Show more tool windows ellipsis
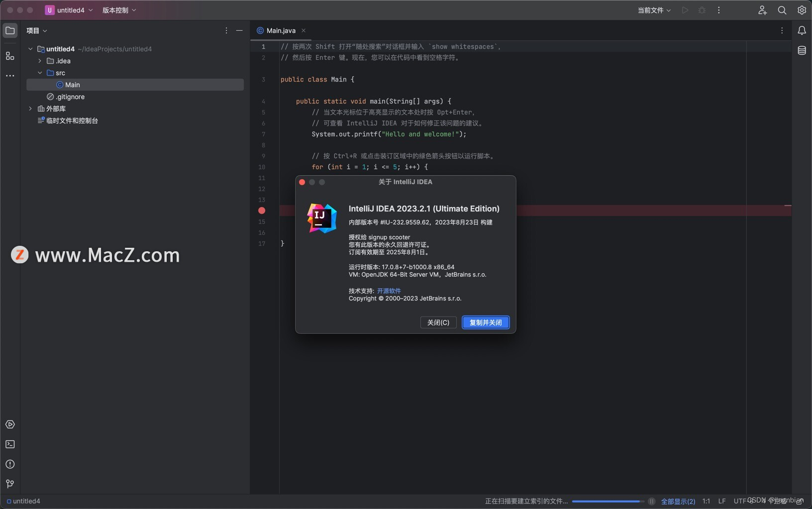812x509 pixels. 10,76
